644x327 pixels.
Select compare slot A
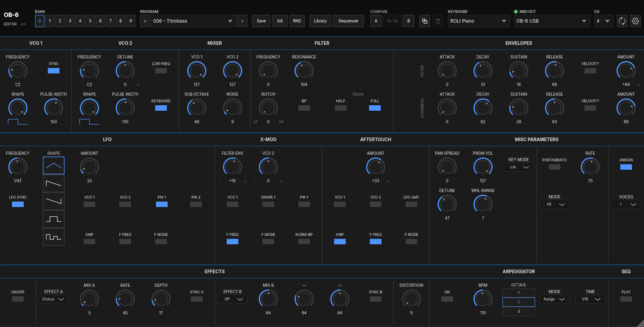pos(376,21)
